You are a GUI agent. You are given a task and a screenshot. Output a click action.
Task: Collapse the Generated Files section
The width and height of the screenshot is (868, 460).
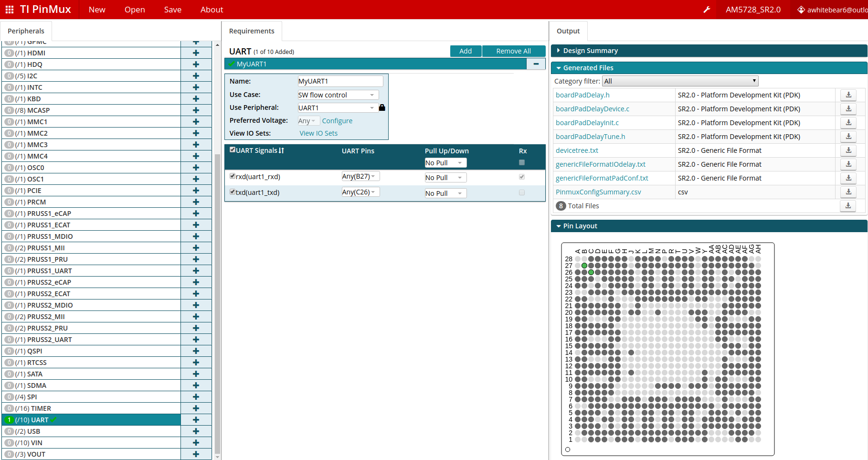pyautogui.click(x=709, y=68)
